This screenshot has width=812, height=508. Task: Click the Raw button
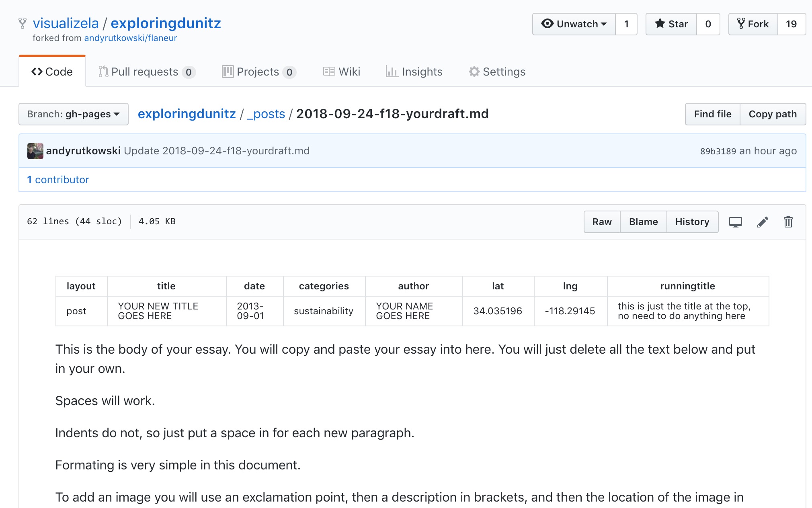602,222
